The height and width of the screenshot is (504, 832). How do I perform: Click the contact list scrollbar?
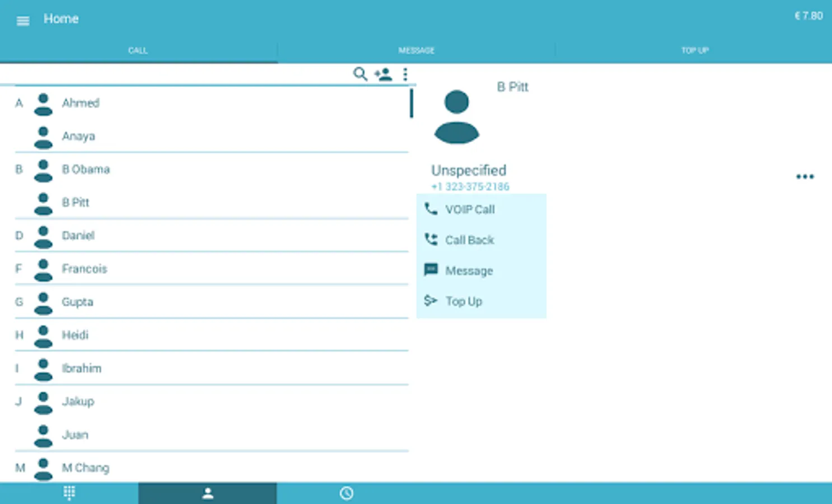click(412, 103)
